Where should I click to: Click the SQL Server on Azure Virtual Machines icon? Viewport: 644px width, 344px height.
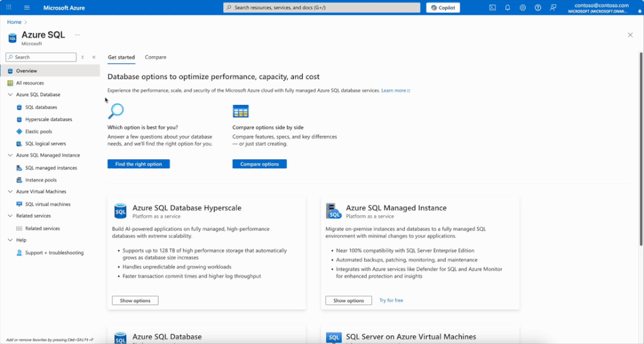tap(334, 338)
